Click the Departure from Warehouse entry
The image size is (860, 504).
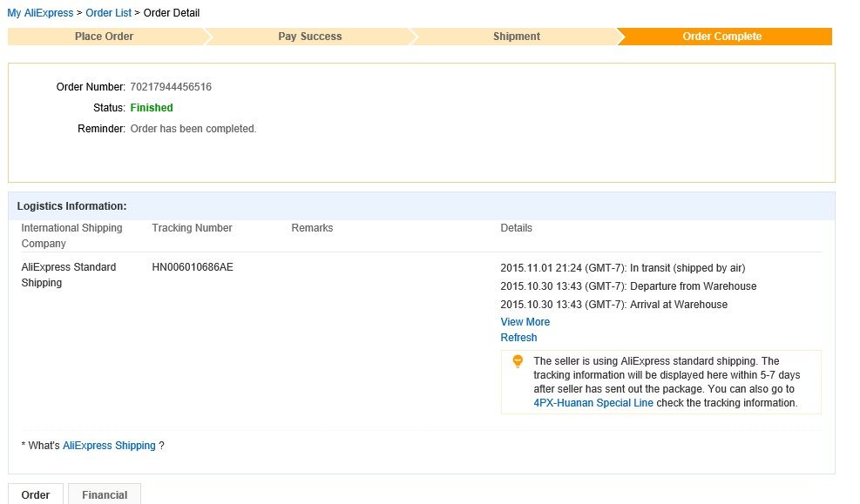click(628, 286)
